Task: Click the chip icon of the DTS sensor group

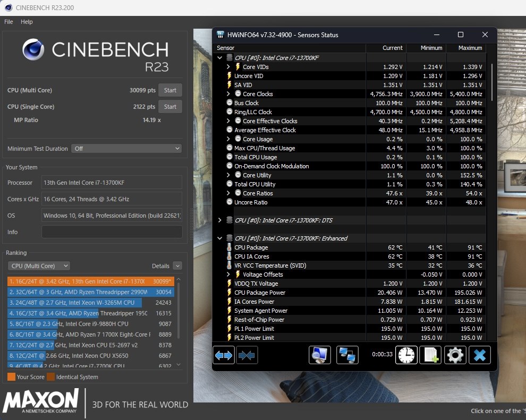Action: (230, 220)
